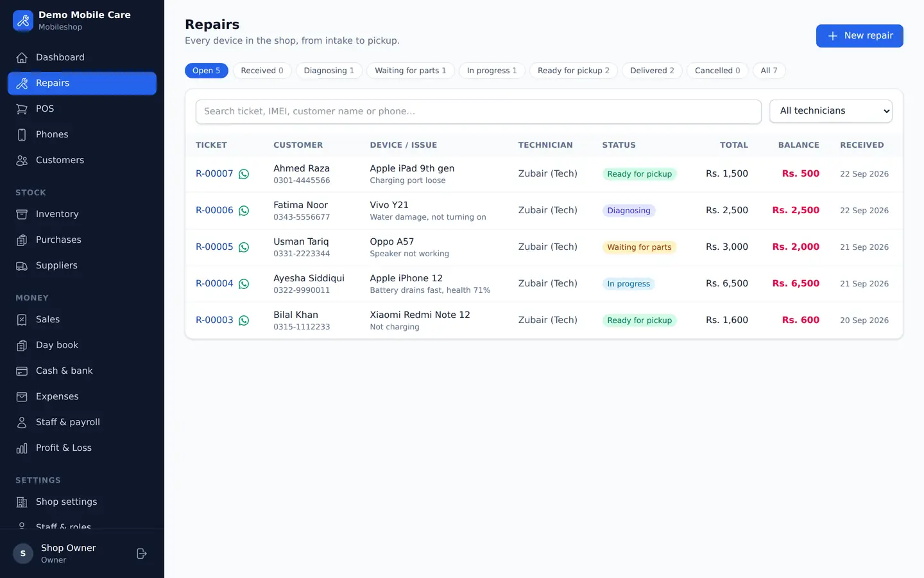Select the Diagnosing 1 filter tab
924x578 pixels.
(x=329, y=71)
